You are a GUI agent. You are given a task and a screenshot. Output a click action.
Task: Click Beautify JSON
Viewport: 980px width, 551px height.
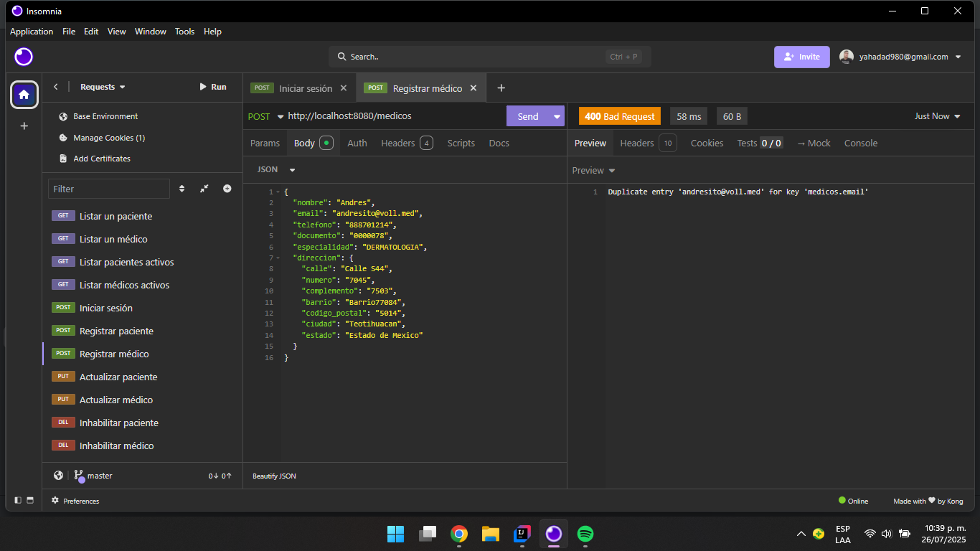(274, 476)
